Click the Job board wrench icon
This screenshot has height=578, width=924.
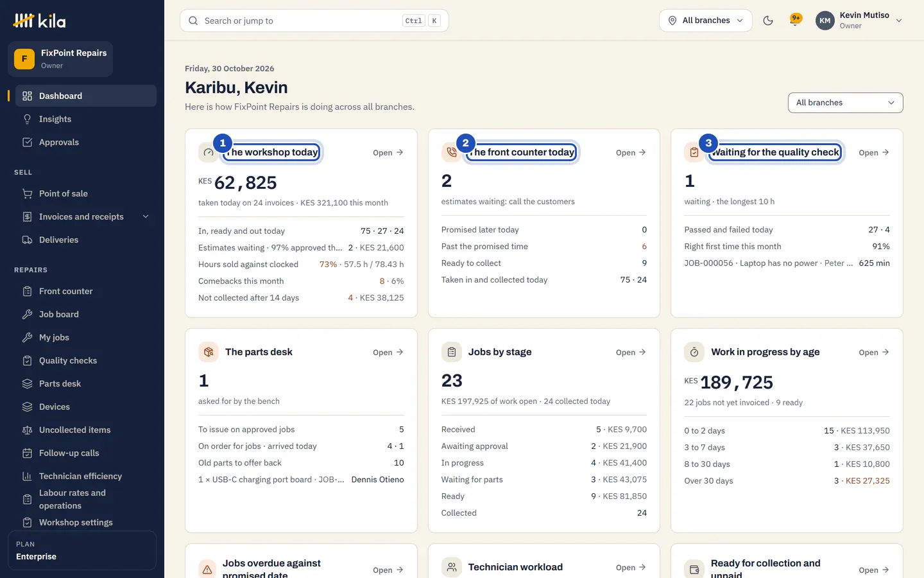point(27,314)
